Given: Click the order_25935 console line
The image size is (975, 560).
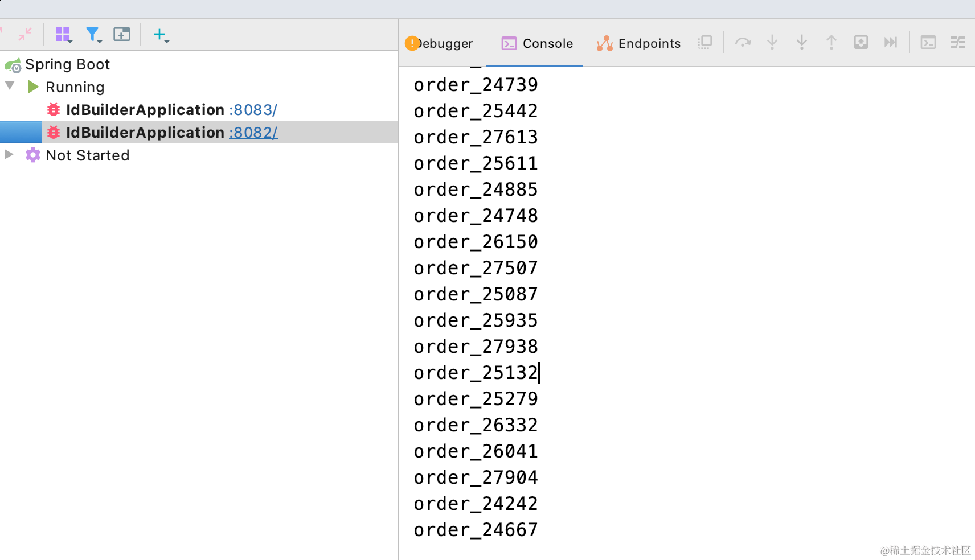Looking at the screenshot, I should 476,320.
